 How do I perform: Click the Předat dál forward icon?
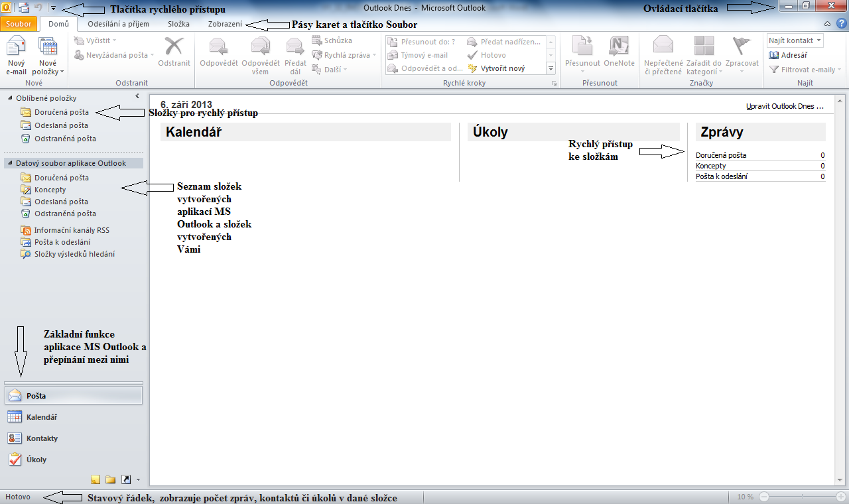pyautogui.click(x=295, y=56)
